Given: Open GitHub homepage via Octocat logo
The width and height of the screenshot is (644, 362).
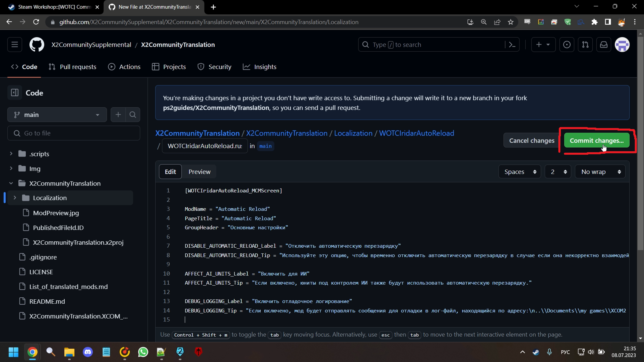Looking at the screenshot, I should 37,45.
